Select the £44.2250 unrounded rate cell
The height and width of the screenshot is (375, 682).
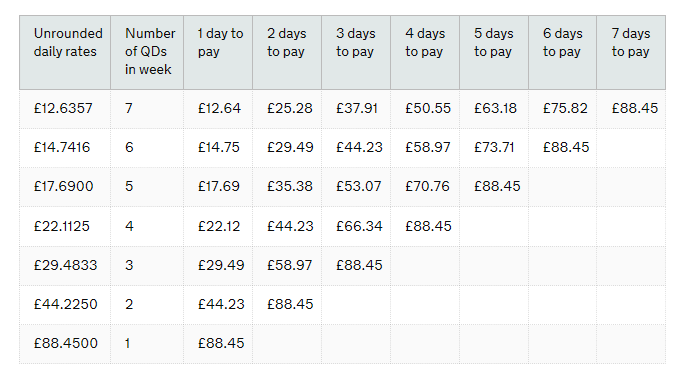pyautogui.click(x=65, y=305)
